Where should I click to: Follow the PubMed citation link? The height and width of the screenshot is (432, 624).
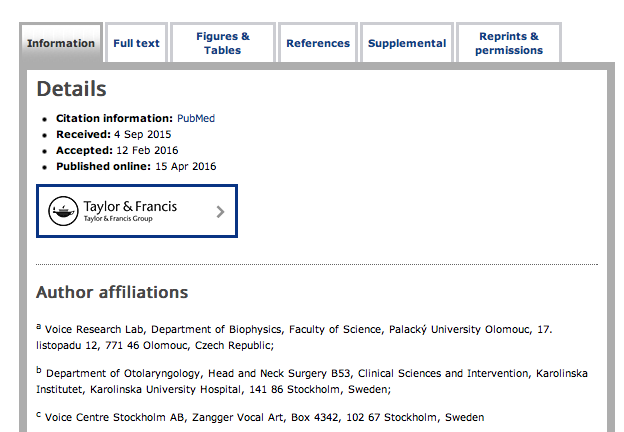coord(196,118)
